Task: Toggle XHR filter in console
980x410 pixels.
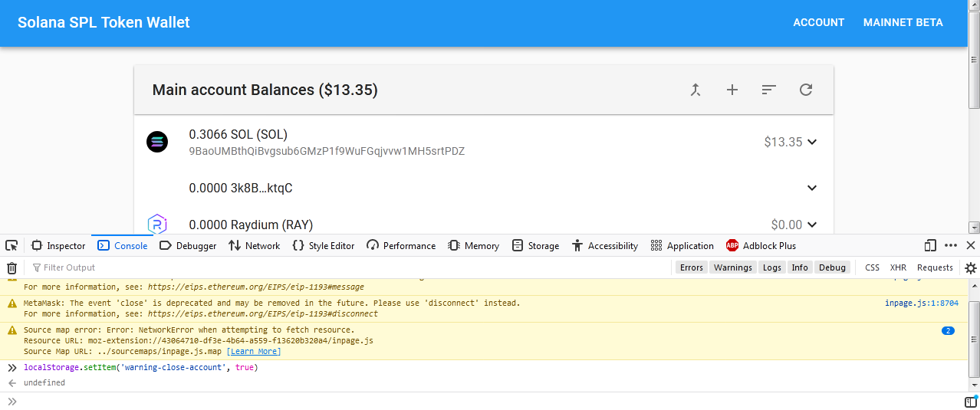Action: click(898, 267)
